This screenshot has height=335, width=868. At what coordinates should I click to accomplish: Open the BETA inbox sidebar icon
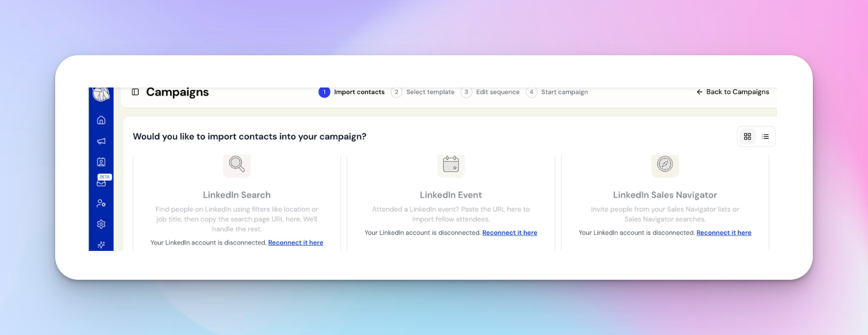point(101,182)
